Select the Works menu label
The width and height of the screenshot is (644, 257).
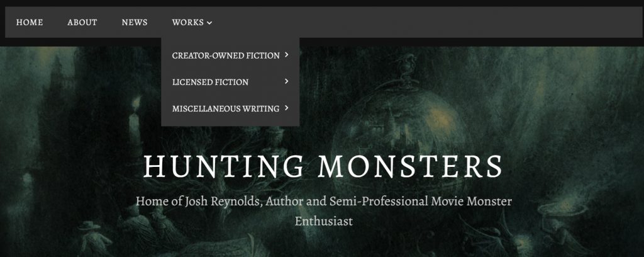187,23
